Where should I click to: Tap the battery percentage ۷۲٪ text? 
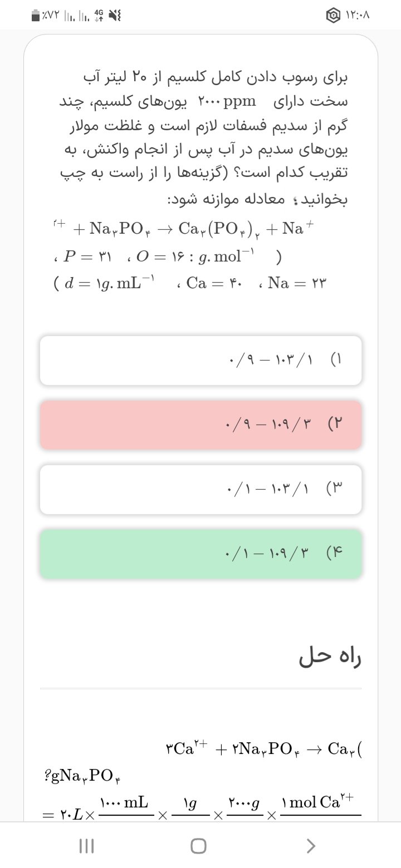[x=52, y=16]
